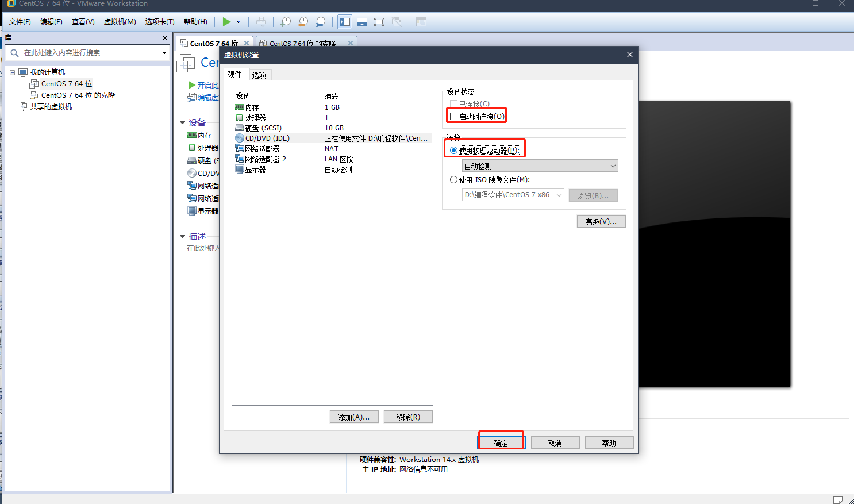854x504 pixels.
Task: Select the 处理器 processor row icon
Action: click(240, 118)
